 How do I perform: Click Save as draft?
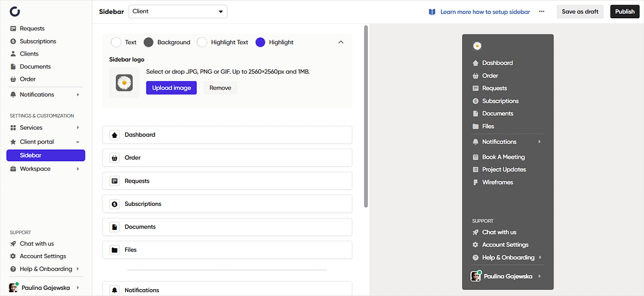click(580, 11)
